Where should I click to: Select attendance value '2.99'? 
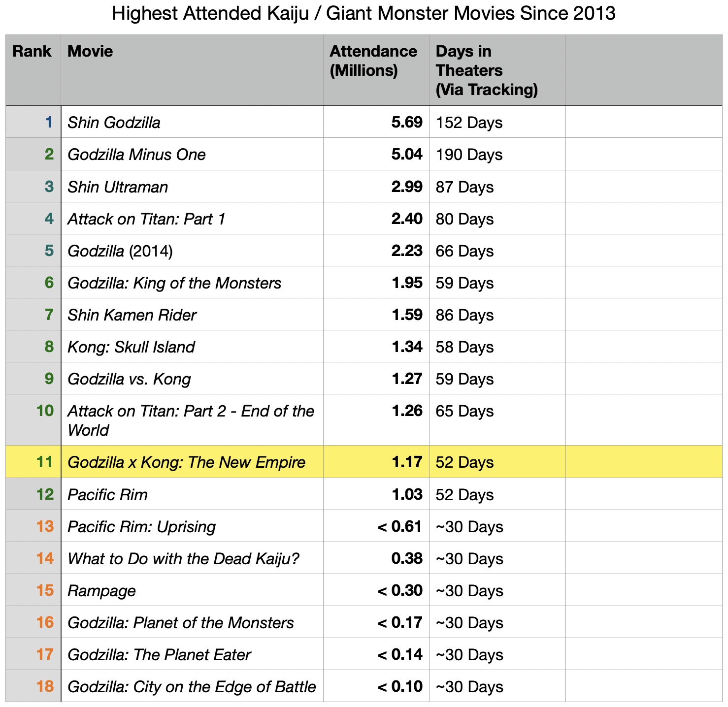[407, 187]
